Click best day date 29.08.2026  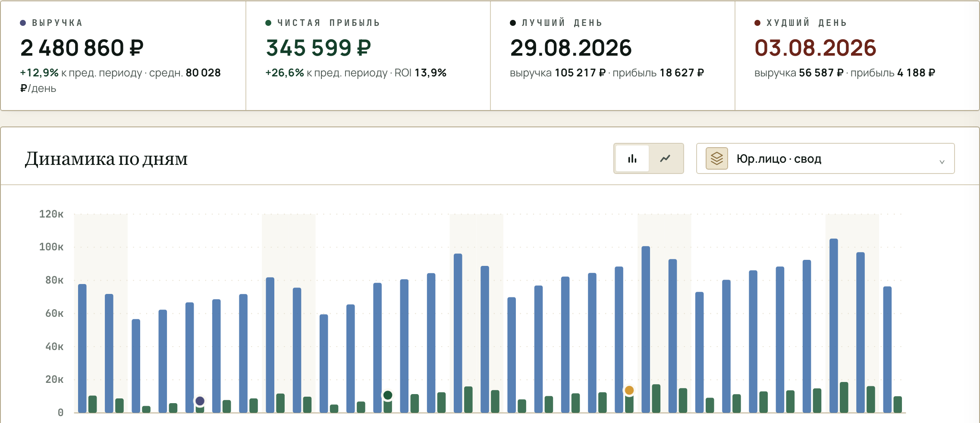571,47
